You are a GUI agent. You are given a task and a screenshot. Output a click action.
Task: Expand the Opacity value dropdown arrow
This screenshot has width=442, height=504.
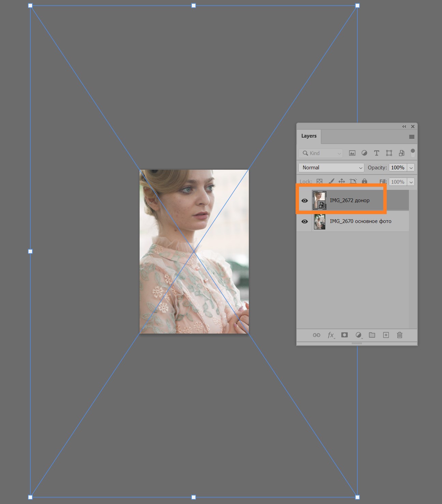click(x=411, y=168)
